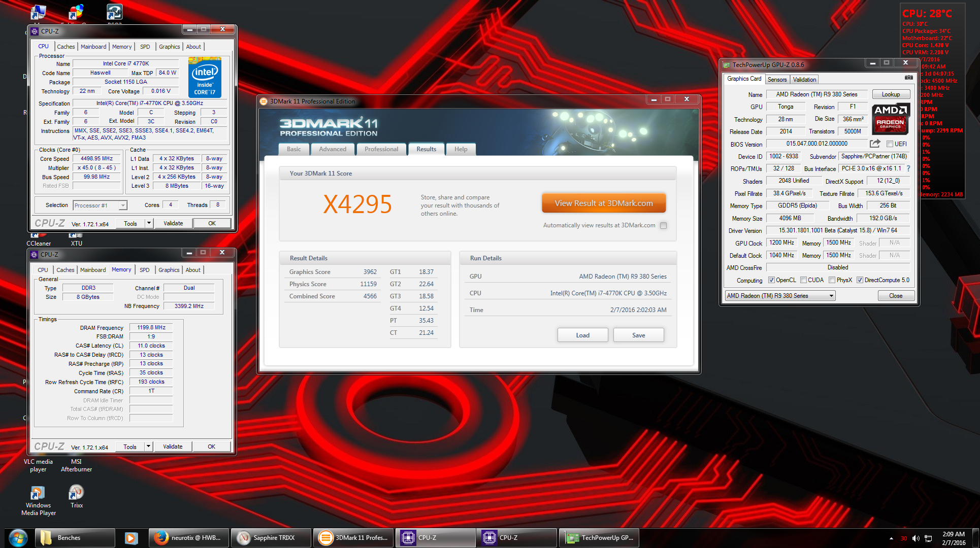Screen dimensions: 980x548
Task: Click the media player taskbar icon
Action: pos(131,538)
